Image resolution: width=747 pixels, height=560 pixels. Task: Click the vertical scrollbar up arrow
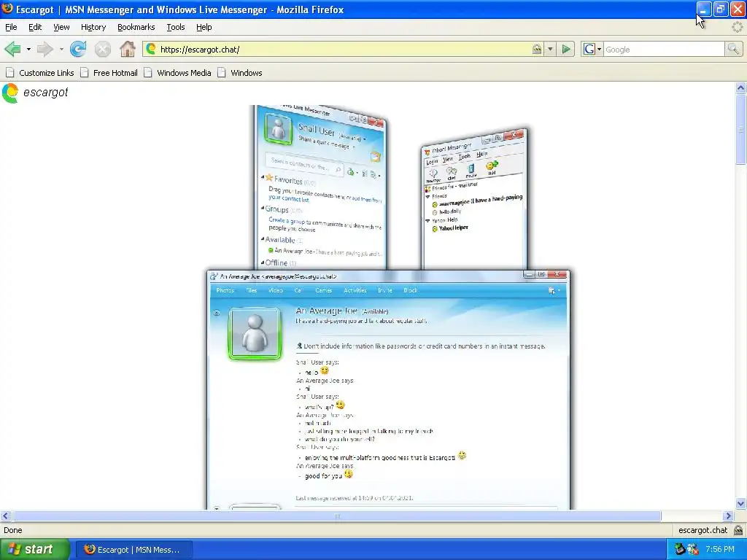(741, 87)
